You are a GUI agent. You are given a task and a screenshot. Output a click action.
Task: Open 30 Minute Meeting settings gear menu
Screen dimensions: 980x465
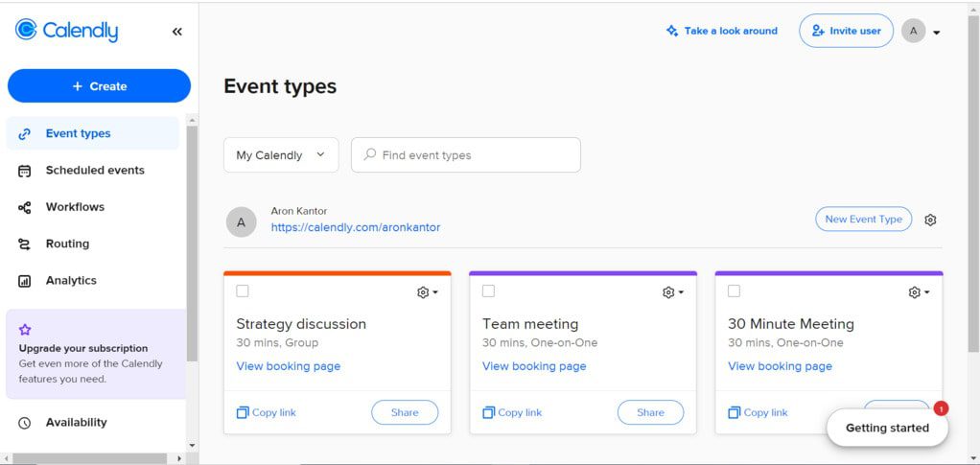[x=919, y=292]
